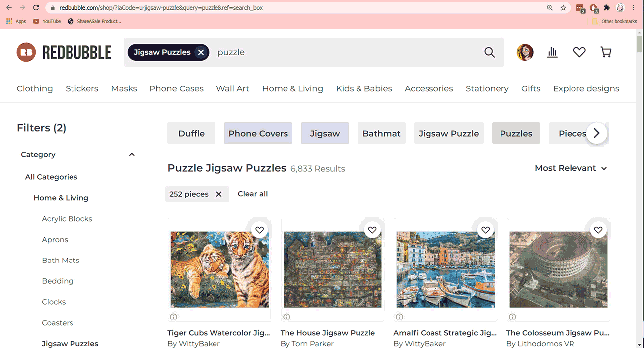Open the favorites heart in the header
This screenshot has width=644, height=348.
(x=579, y=52)
